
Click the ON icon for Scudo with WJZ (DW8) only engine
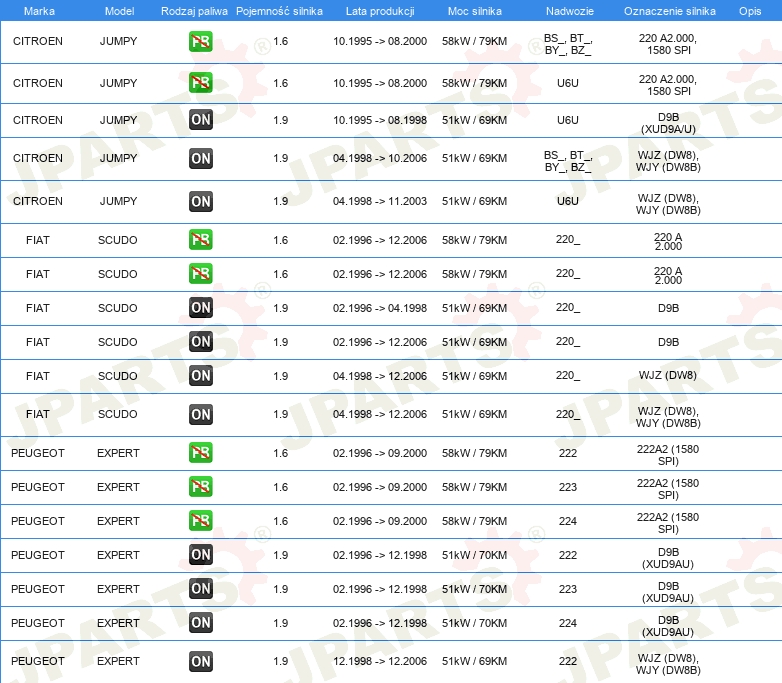coord(201,376)
